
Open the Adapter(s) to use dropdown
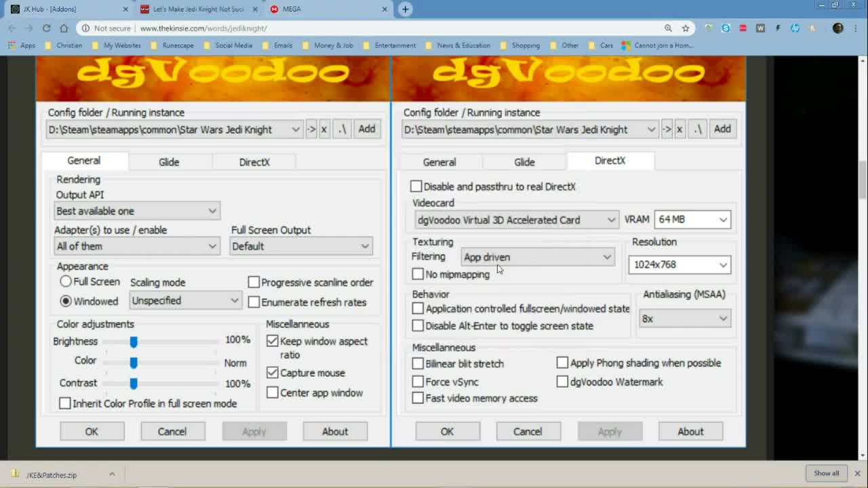point(137,246)
